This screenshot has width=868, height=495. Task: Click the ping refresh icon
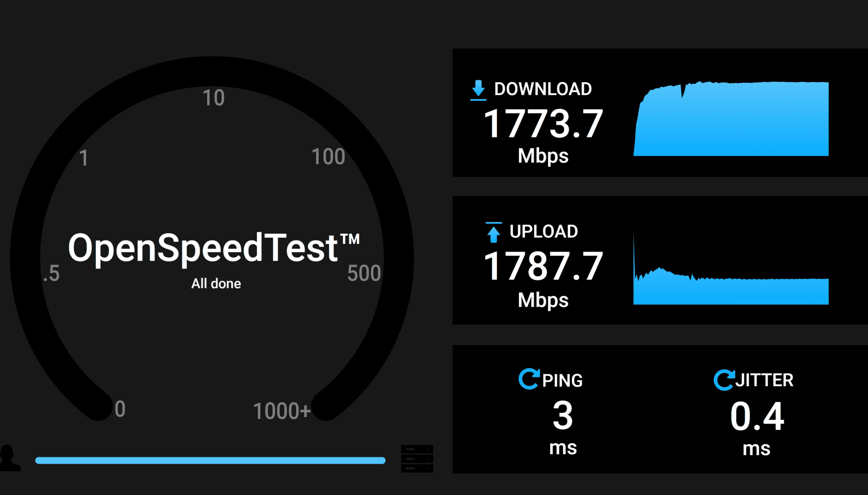(529, 379)
